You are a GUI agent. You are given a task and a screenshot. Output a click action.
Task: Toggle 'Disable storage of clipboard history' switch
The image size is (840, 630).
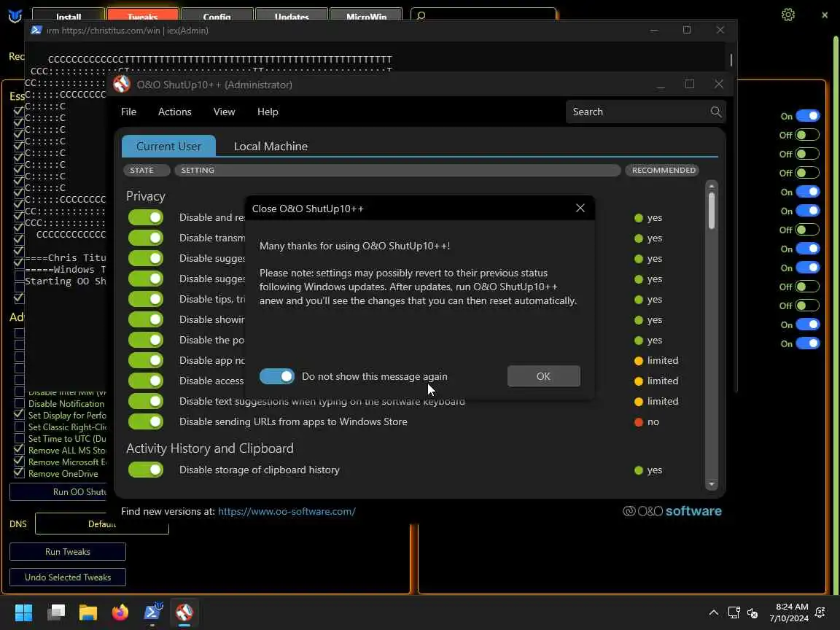(146, 470)
